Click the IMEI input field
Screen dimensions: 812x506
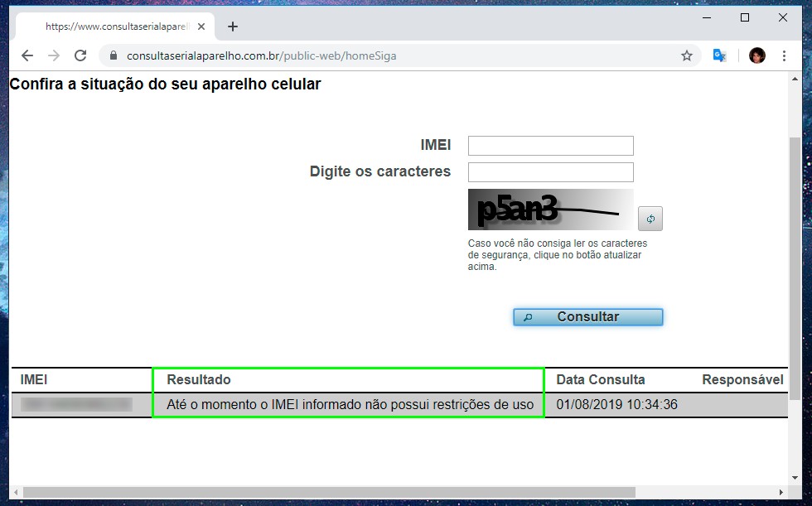coord(550,146)
